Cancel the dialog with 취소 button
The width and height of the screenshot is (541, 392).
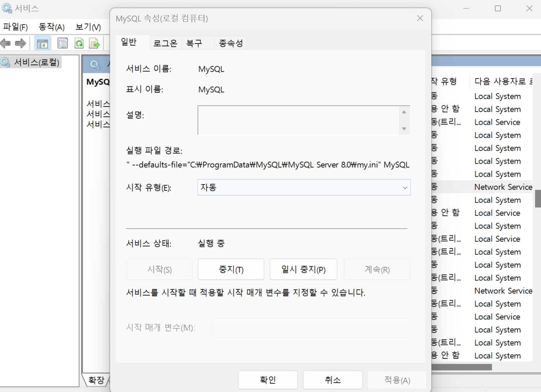[333, 380]
